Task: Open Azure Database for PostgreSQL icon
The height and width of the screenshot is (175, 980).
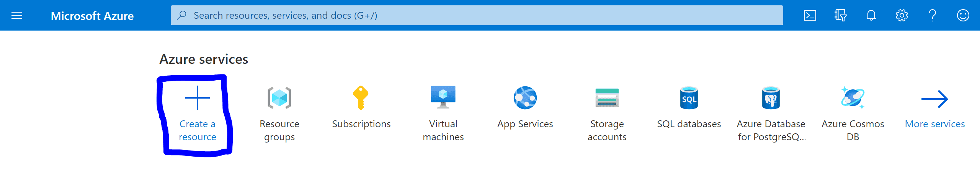Action: pyautogui.click(x=771, y=98)
